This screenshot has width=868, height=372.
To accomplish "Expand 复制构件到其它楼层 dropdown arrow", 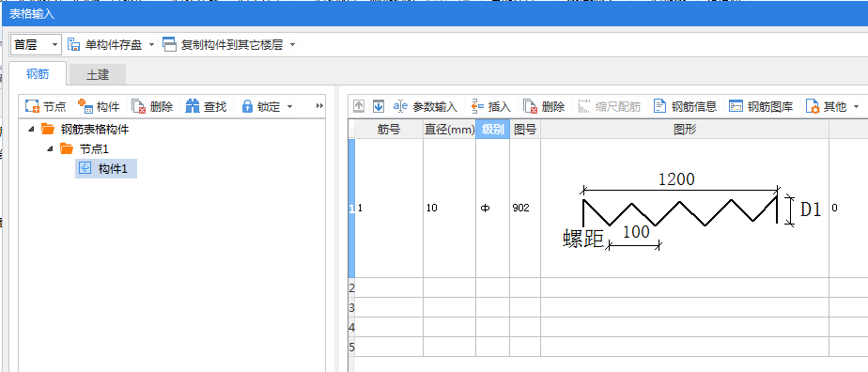I will point(293,45).
